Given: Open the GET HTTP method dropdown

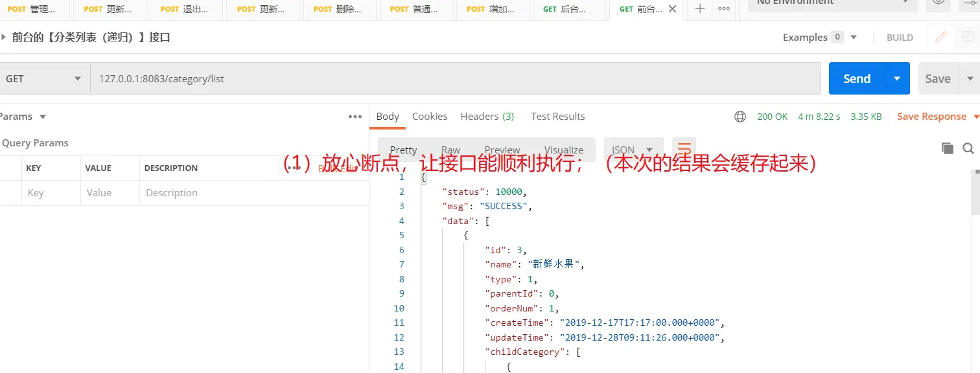Looking at the screenshot, I should pyautogui.click(x=43, y=79).
